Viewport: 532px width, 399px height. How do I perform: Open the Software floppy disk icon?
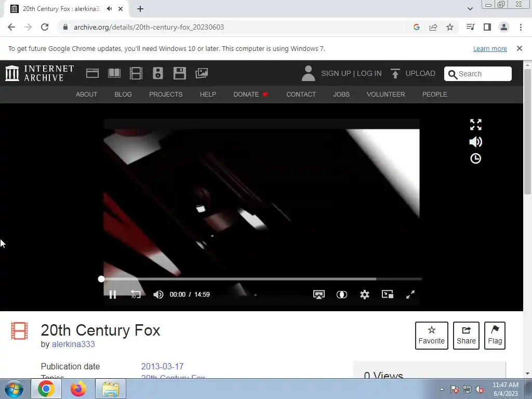[x=179, y=73]
